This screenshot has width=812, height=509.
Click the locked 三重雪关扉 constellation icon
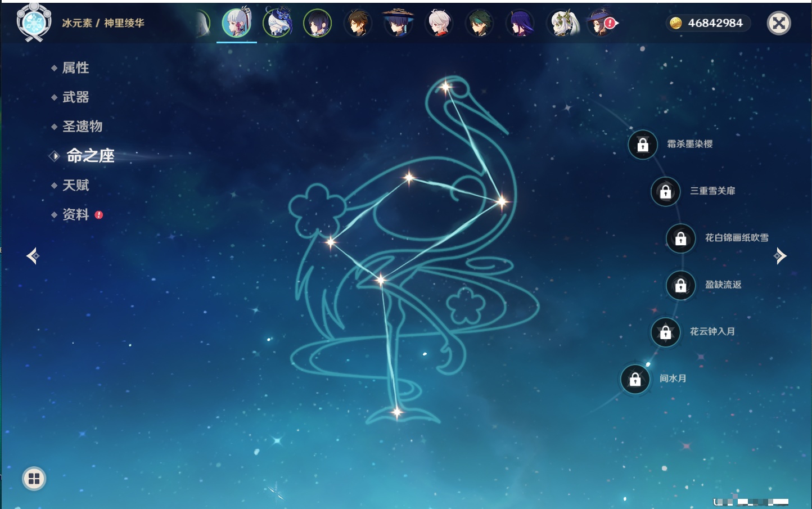[x=666, y=191]
